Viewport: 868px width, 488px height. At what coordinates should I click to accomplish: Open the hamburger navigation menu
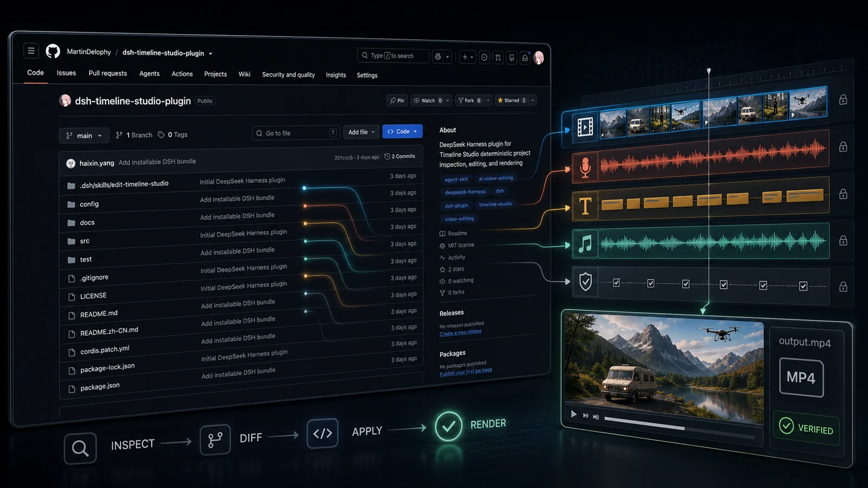tap(31, 51)
